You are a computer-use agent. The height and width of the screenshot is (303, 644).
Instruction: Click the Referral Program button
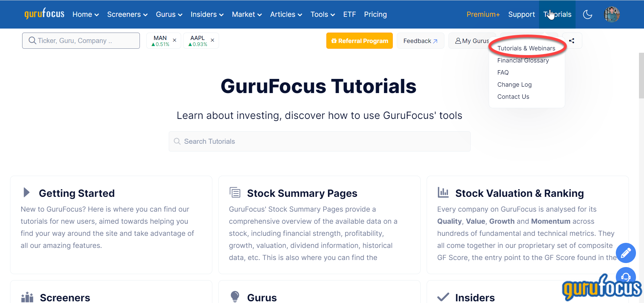pos(360,41)
